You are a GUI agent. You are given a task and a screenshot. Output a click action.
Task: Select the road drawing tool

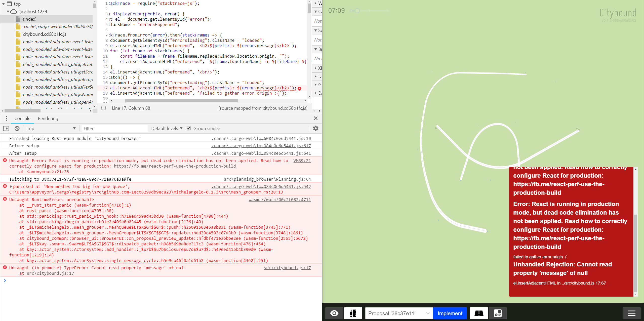479,313
